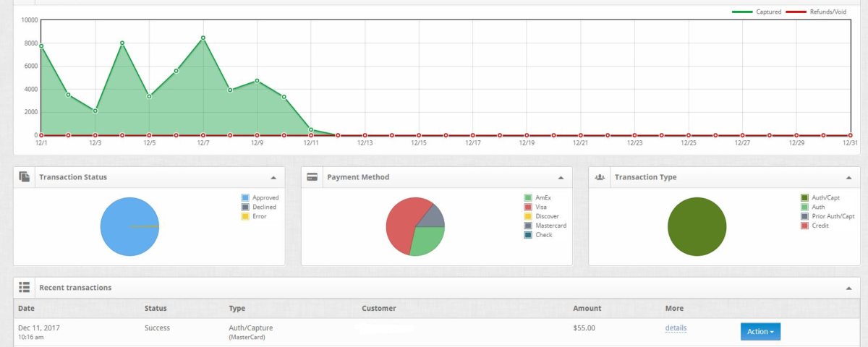868x347 pixels.
Task: Click the Amount column header
Action: coord(587,309)
